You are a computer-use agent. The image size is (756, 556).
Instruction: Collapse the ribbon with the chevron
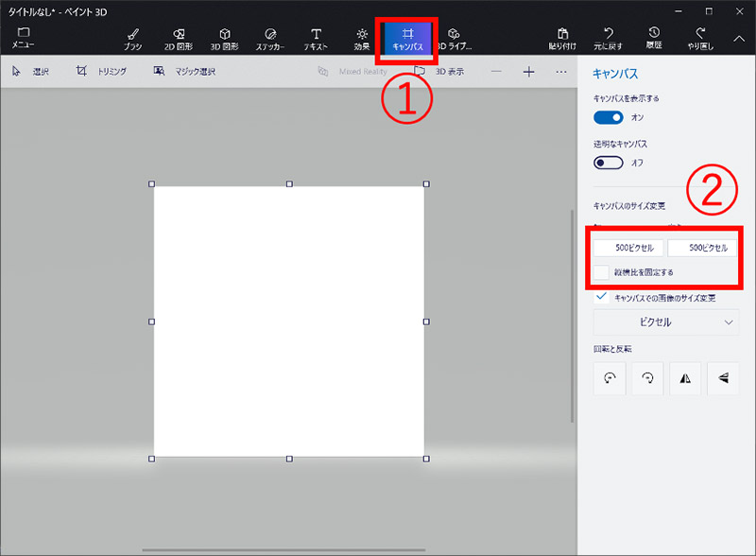pos(739,38)
